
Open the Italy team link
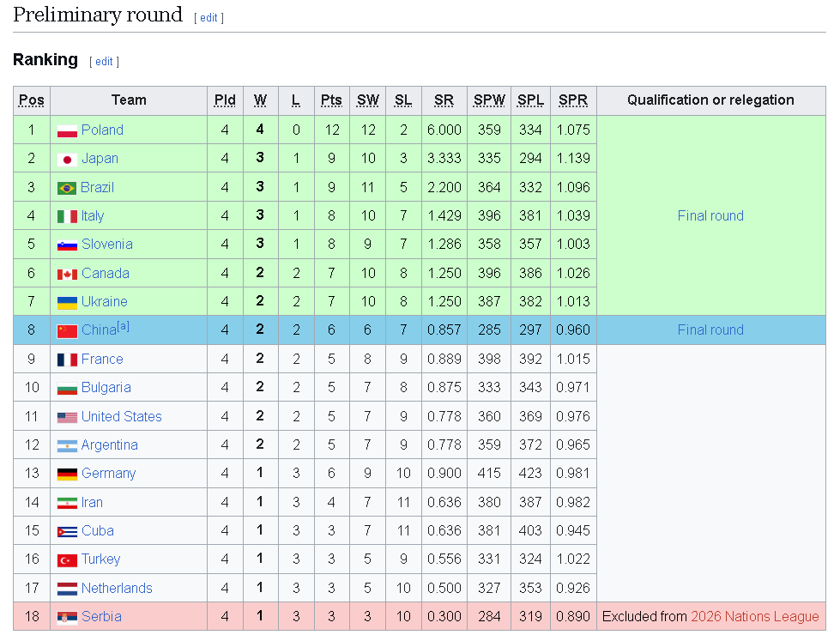[93, 216]
